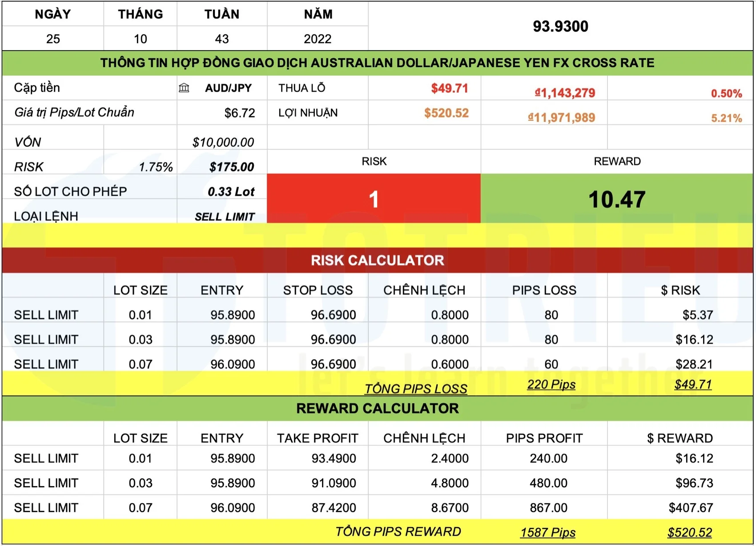
Task: Select the year cell showing 2022
Action: [318, 39]
